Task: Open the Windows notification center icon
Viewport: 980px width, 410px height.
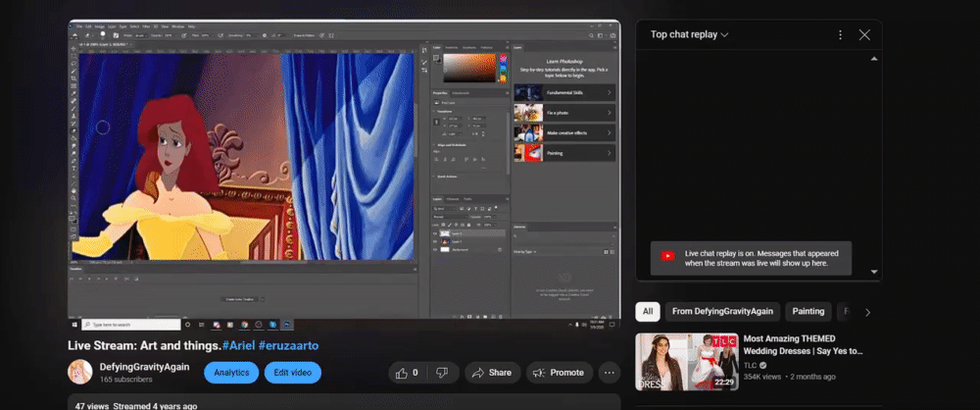Action: (612, 325)
